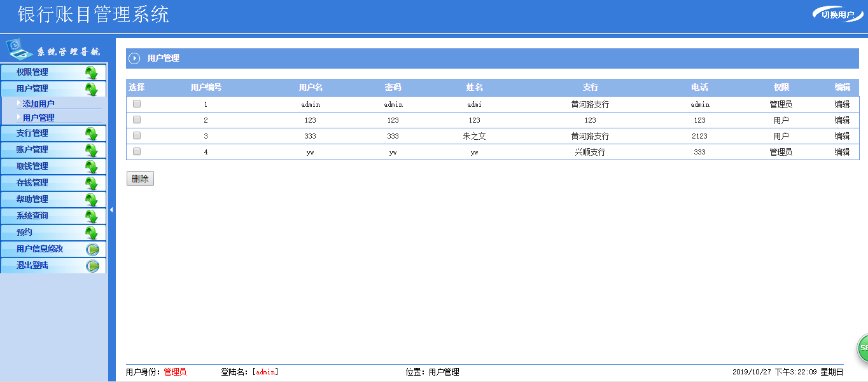
Task: Click the circular arrow icon beside 用户管理 header
Action: 134,58
